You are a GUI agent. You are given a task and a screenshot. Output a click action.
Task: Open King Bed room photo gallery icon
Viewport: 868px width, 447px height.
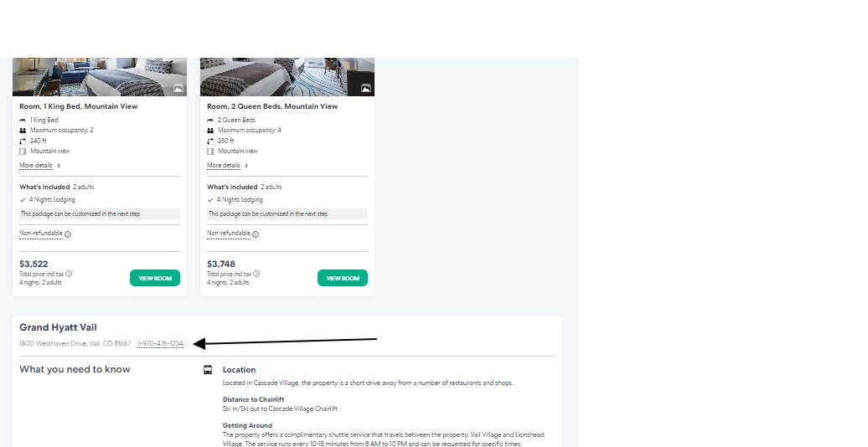[x=178, y=89]
